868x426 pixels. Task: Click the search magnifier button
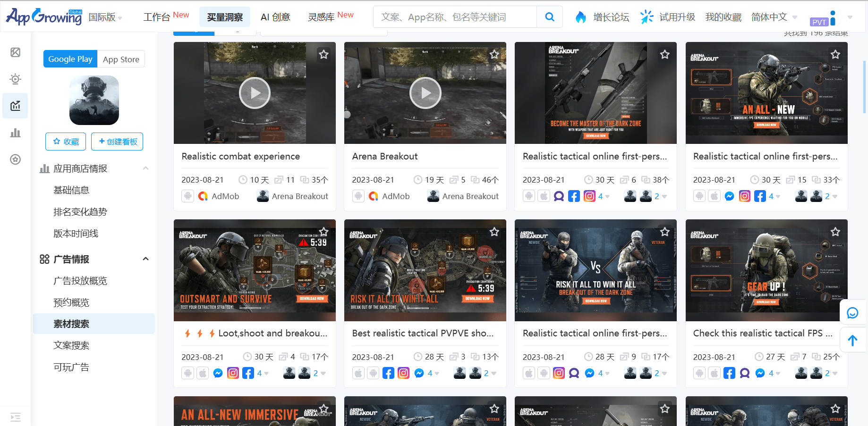[549, 17]
